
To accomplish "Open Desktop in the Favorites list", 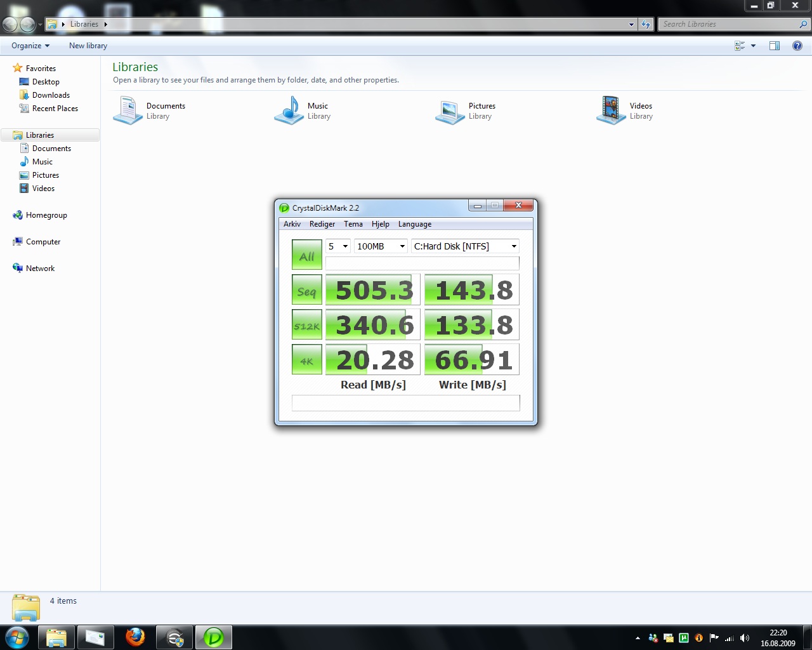I will pos(46,82).
